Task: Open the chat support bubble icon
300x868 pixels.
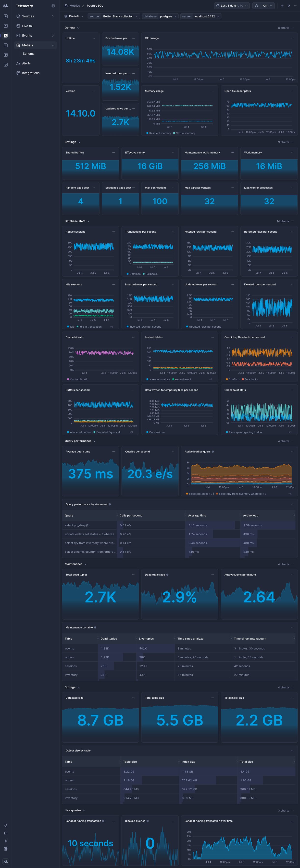Action: (6, 833)
